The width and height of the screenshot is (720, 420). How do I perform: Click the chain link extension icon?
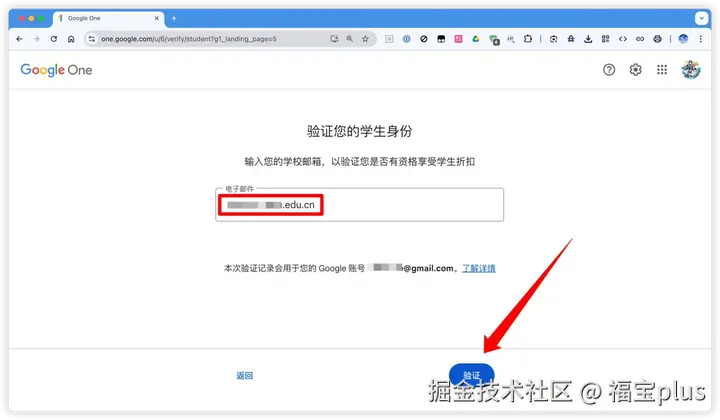point(640,39)
